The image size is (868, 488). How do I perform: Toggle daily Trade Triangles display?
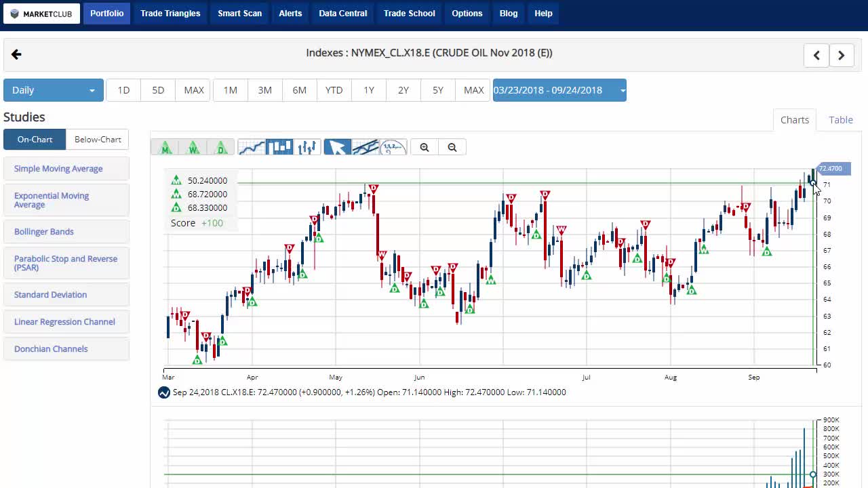coord(220,147)
